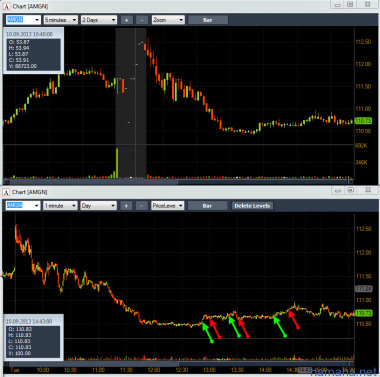Expand the Day range dropdown in bottom chart

click(99, 206)
